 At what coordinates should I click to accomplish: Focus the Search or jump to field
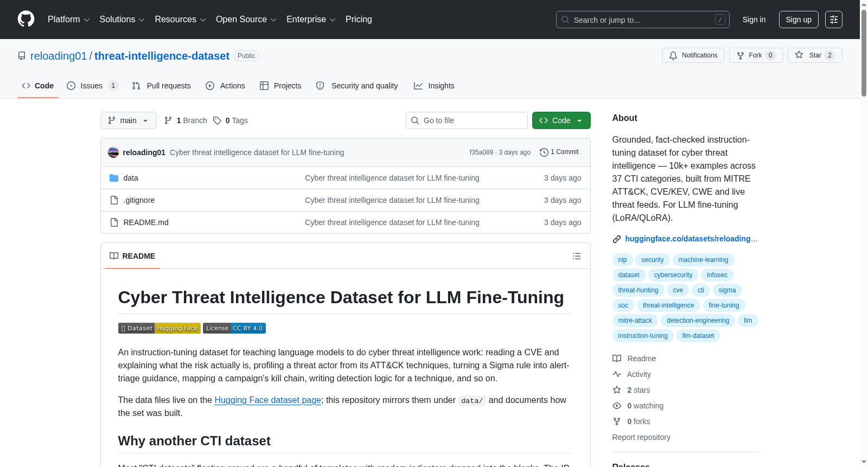pos(643,20)
